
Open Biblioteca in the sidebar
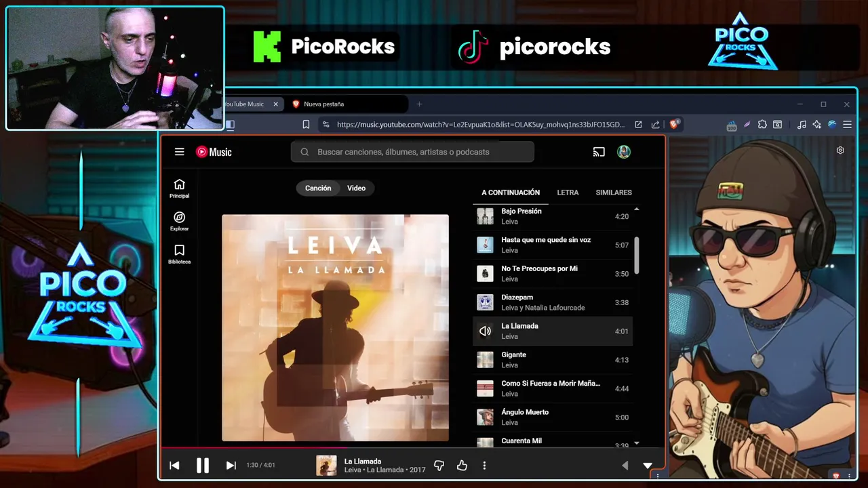pos(179,254)
